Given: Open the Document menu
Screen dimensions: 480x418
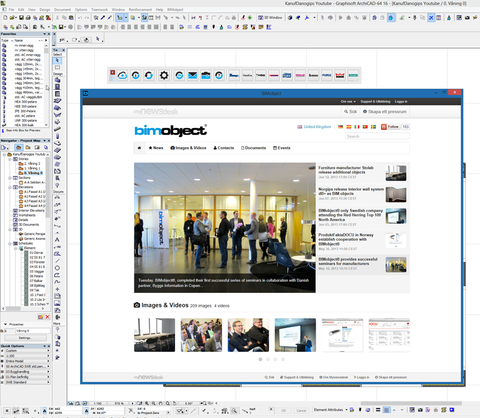Looking at the screenshot, I should pos(62,10).
